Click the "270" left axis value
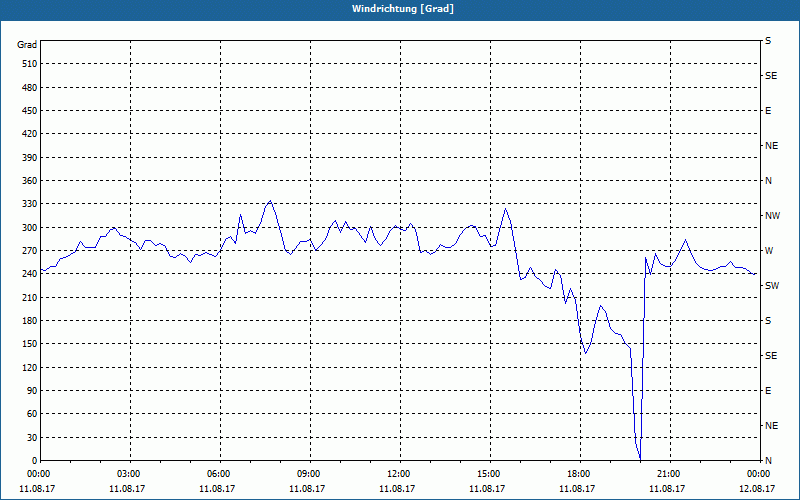 pyautogui.click(x=30, y=251)
